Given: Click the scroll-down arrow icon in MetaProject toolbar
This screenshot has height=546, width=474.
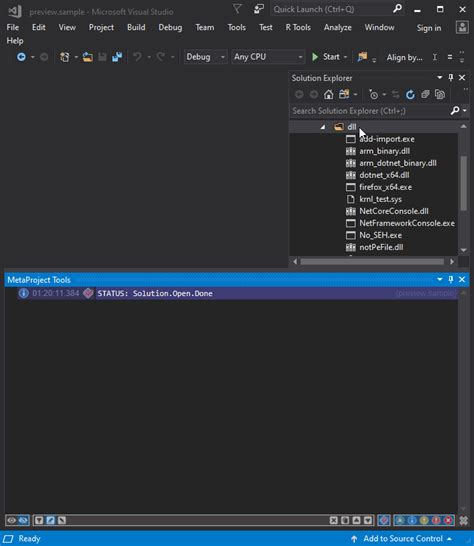Looking at the screenshot, I should (368, 520).
